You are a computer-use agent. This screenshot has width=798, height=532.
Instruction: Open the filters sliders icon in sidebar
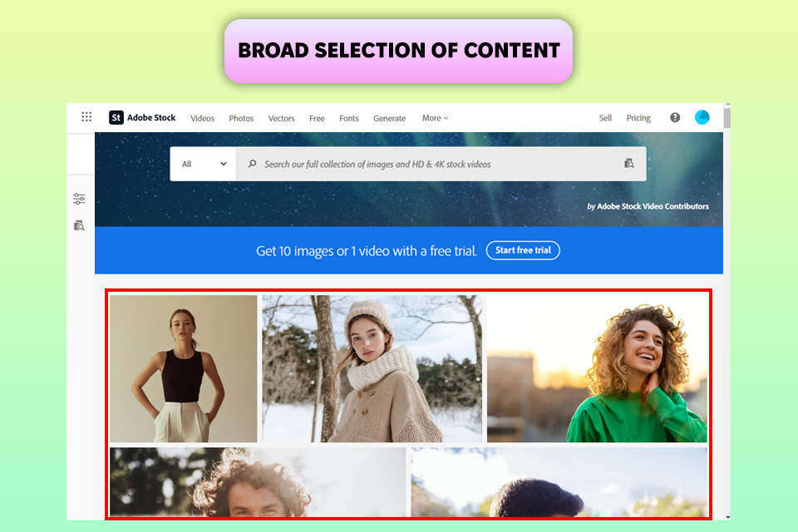click(79, 199)
